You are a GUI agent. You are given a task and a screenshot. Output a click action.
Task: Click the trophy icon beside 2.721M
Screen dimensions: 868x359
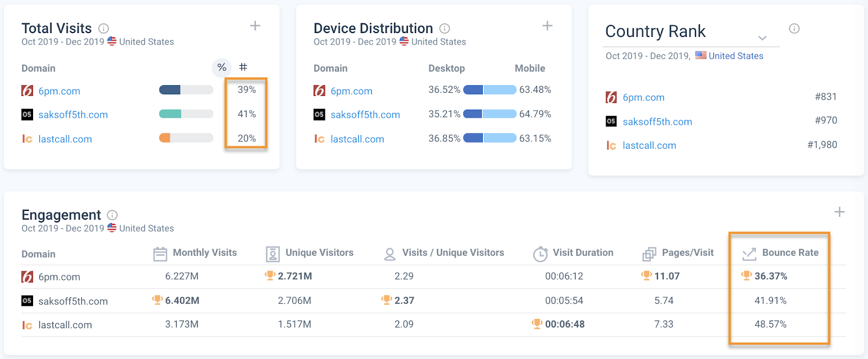pyautogui.click(x=270, y=275)
